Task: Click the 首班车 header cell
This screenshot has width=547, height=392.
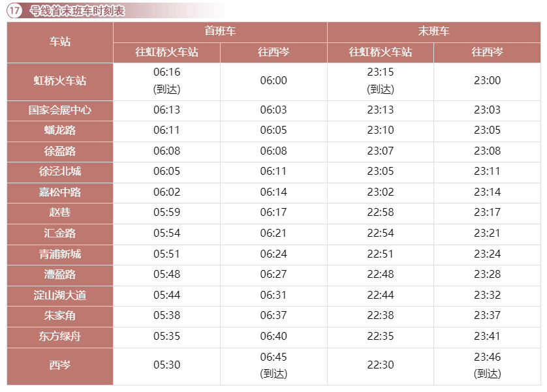Action: (x=220, y=31)
